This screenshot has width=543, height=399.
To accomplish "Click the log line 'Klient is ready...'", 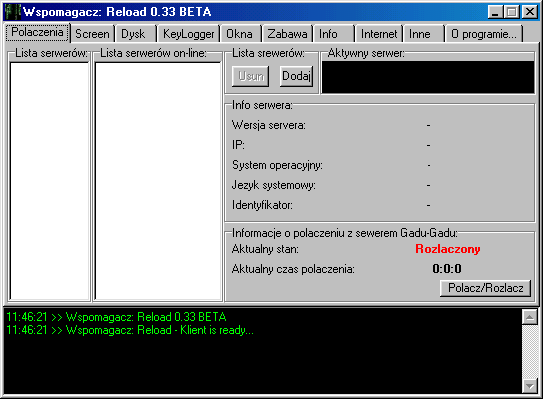I will point(130,330).
